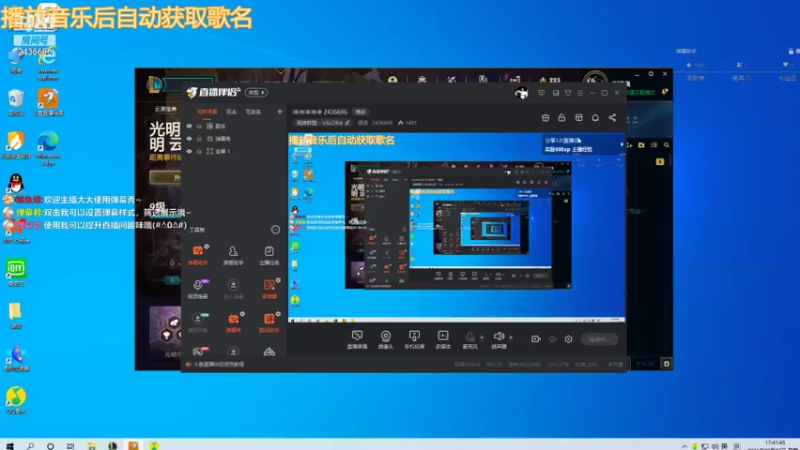Add a screen capture source (直播屏幕)
Viewport: 800px width, 450px height.
tap(357, 339)
